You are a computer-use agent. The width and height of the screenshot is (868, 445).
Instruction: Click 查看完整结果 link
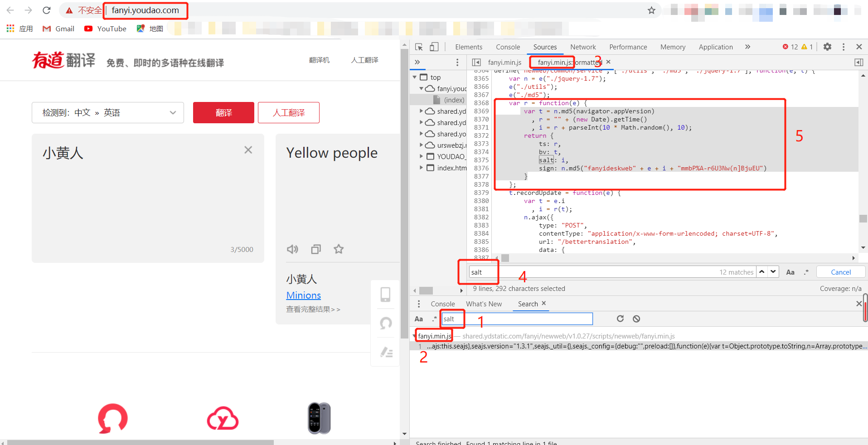(x=313, y=309)
